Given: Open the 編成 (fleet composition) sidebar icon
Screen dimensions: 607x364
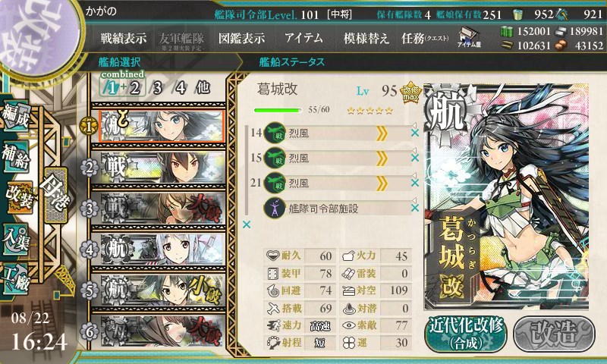Looking at the screenshot, I should [16, 117].
